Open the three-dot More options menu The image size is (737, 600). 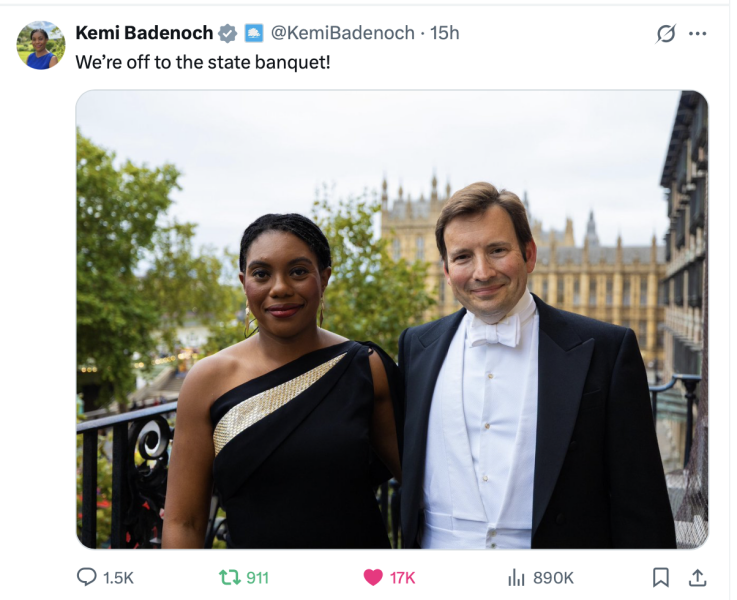tap(698, 34)
